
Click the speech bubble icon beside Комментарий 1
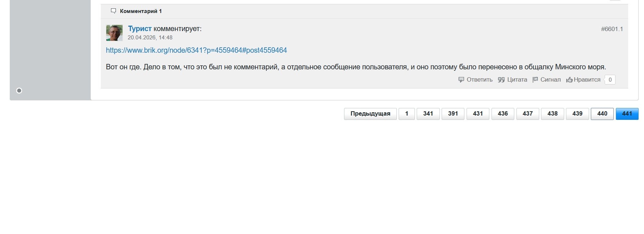coord(113,11)
